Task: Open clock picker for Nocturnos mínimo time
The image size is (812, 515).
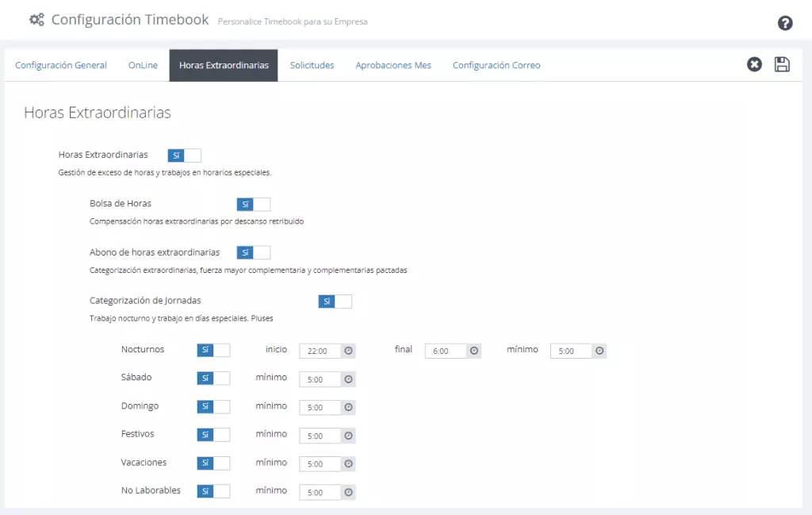Action: click(x=599, y=351)
